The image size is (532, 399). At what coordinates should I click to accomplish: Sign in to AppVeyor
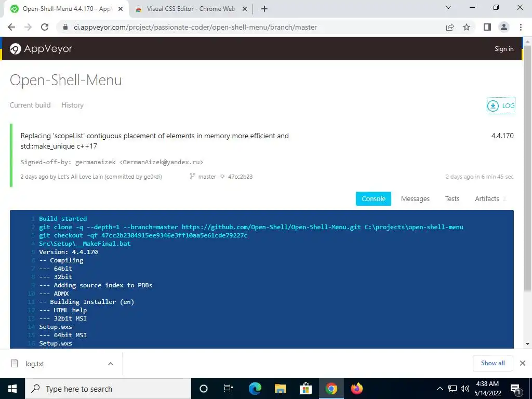(504, 49)
